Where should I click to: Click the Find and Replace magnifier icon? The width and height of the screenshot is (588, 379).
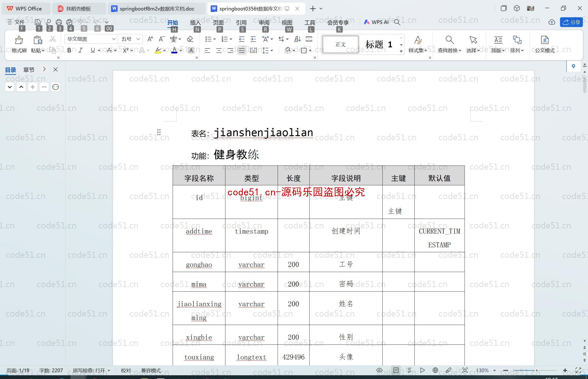449,40
